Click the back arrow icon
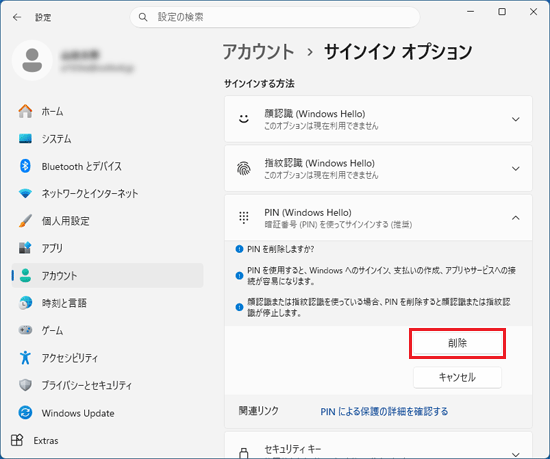 coord(17,17)
